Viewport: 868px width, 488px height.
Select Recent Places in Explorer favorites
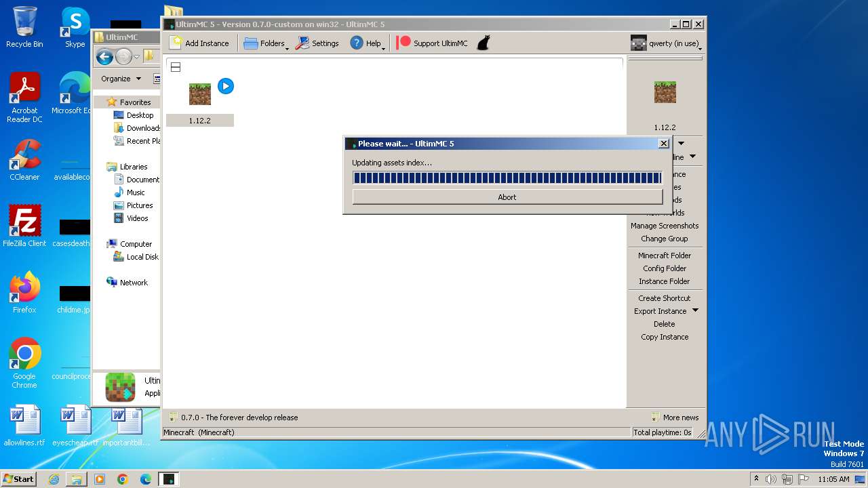[137, 141]
